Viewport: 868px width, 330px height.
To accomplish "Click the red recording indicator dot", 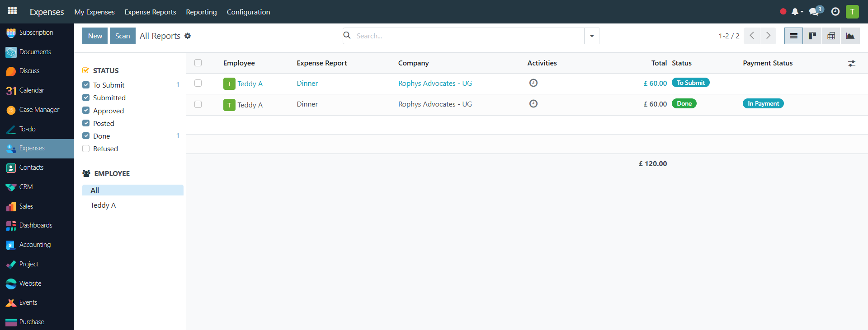I will pos(783,12).
